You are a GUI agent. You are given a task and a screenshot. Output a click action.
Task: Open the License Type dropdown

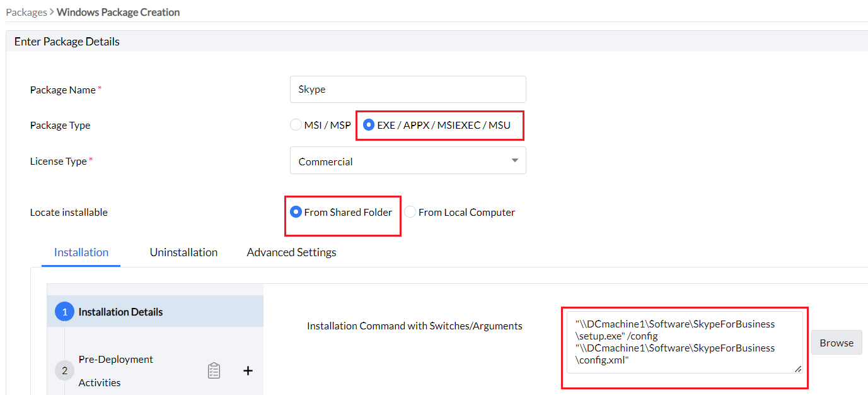(x=408, y=161)
